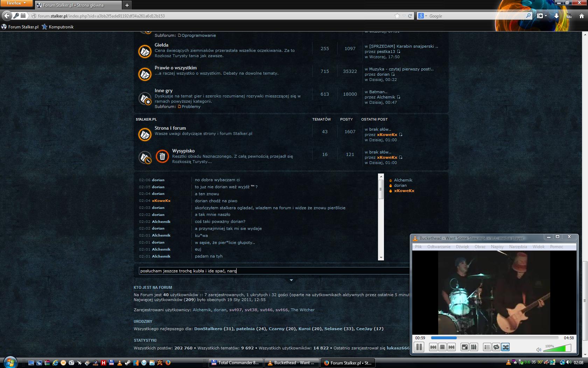The height and width of the screenshot is (368, 588).
Task: Pause the VLC video playback
Action: point(419,347)
